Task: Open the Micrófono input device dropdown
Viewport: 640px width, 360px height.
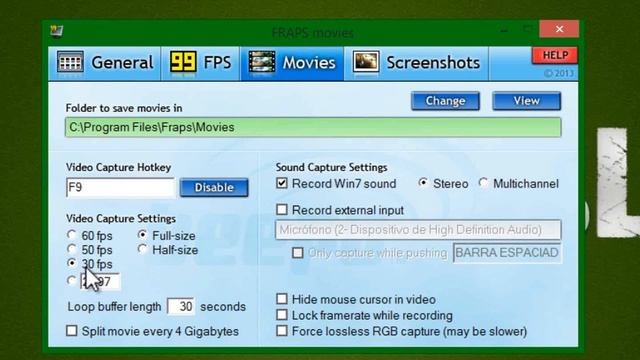Action: pos(418,230)
